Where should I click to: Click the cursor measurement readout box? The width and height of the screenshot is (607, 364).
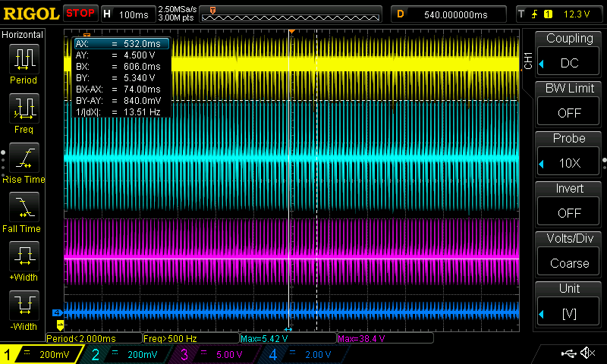click(x=121, y=78)
